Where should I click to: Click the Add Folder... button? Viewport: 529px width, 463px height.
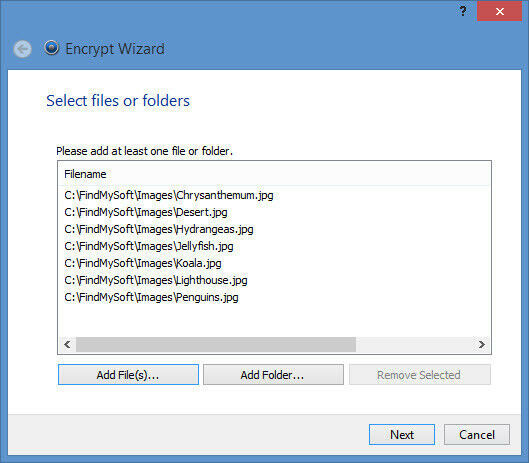point(273,375)
